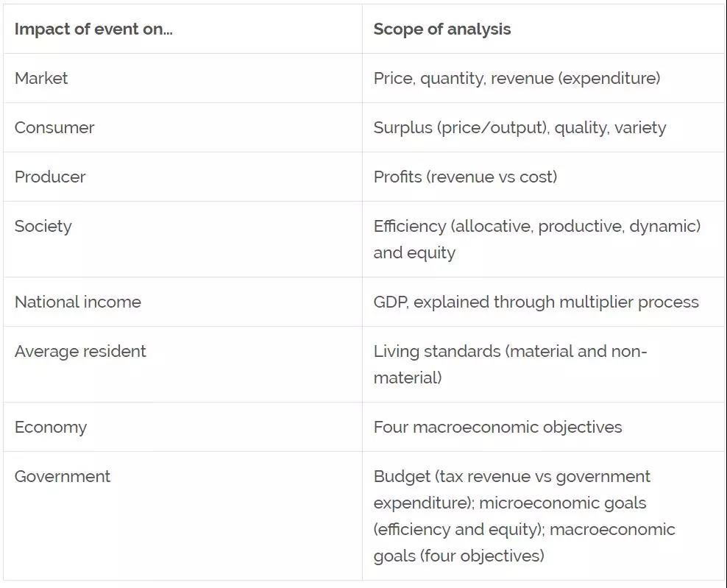727x588 pixels.
Task: Select 'Budget (tax revenue vs government' text line
Action: tap(512, 477)
